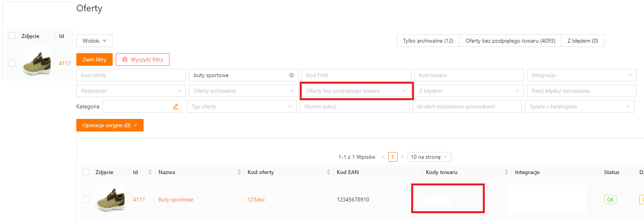
Task: Sort table by Nazwa column arrows
Action: [239, 172]
